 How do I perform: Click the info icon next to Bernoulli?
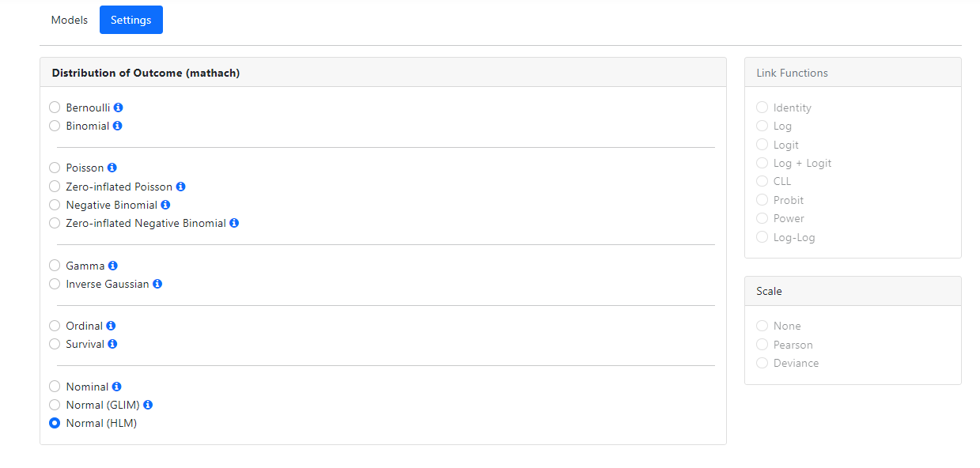(118, 108)
